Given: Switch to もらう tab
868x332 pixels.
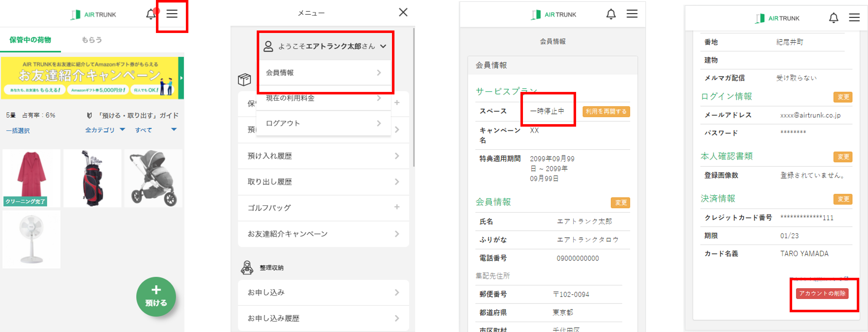Looking at the screenshot, I should point(92,40).
